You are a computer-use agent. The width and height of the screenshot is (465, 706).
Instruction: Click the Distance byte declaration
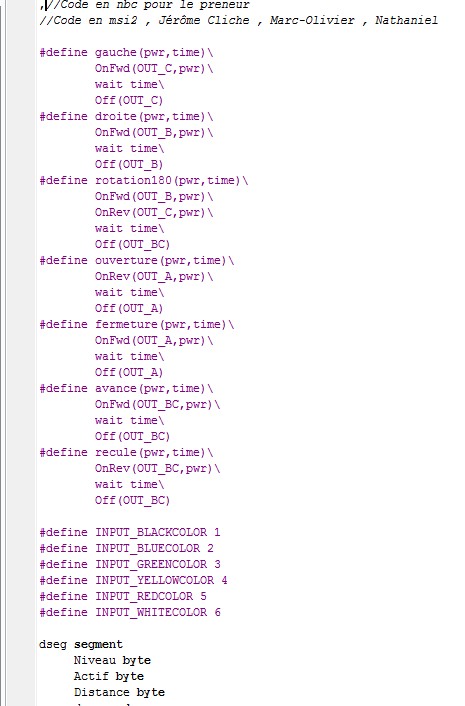pos(119,692)
